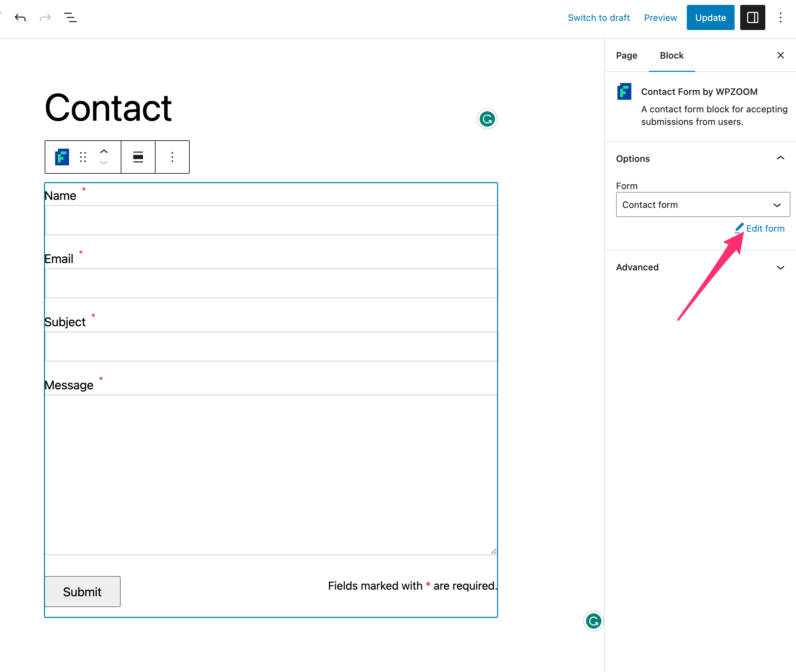This screenshot has height=672, width=796.
Task: Click the undo arrow icon
Action: [20, 17]
